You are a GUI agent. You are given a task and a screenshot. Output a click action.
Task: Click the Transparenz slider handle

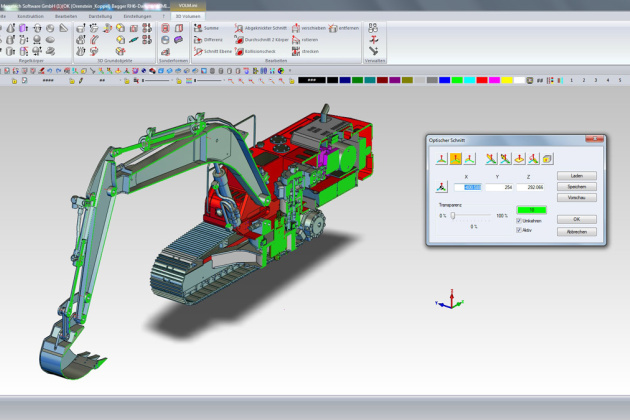(x=452, y=215)
